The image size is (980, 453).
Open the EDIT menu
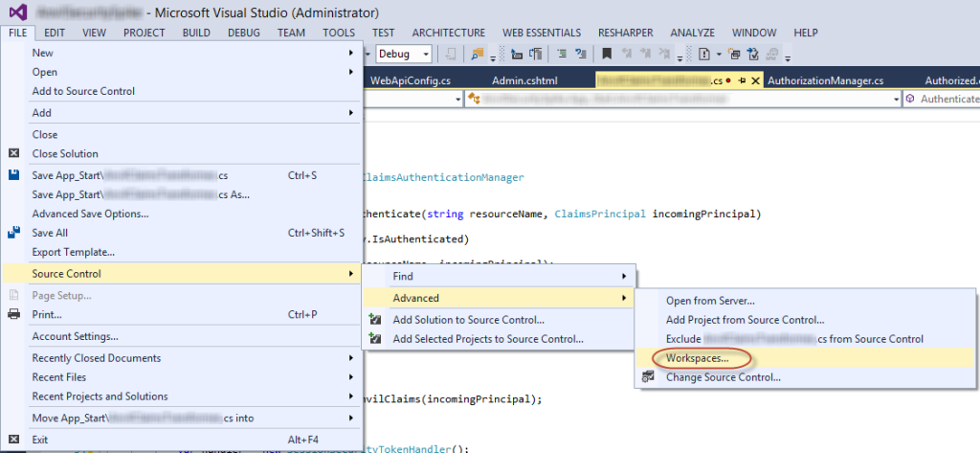(55, 33)
